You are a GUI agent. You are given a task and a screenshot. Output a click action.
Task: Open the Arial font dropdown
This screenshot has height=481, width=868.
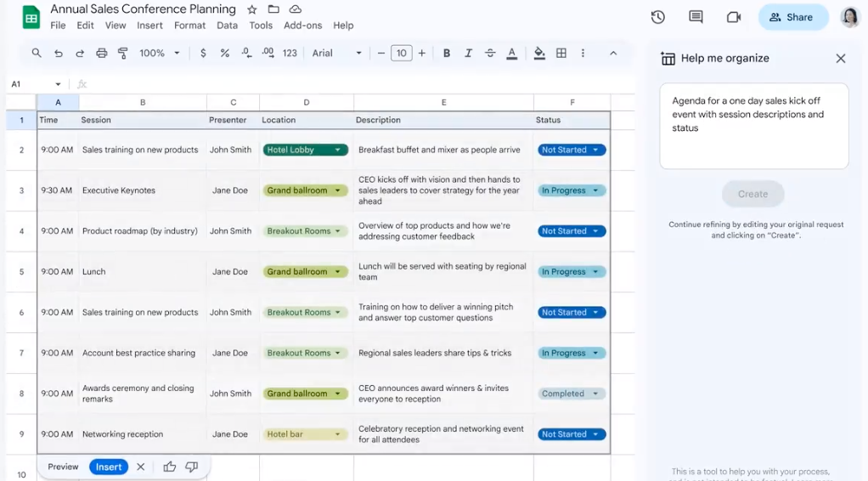click(x=336, y=53)
